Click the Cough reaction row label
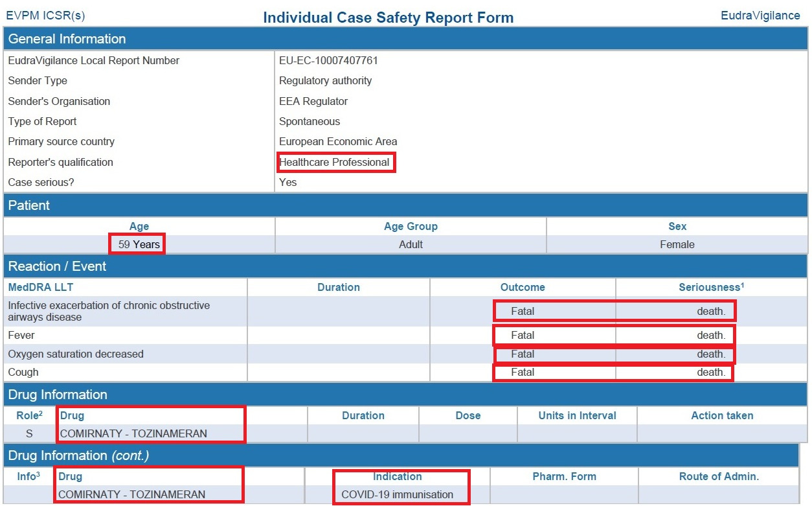 23,373
